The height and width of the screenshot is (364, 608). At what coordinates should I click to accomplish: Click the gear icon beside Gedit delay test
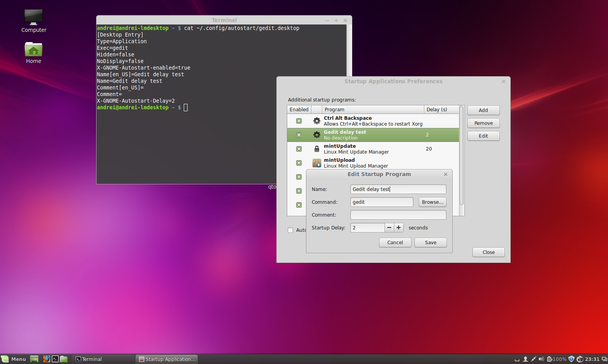pyautogui.click(x=316, y=135)
